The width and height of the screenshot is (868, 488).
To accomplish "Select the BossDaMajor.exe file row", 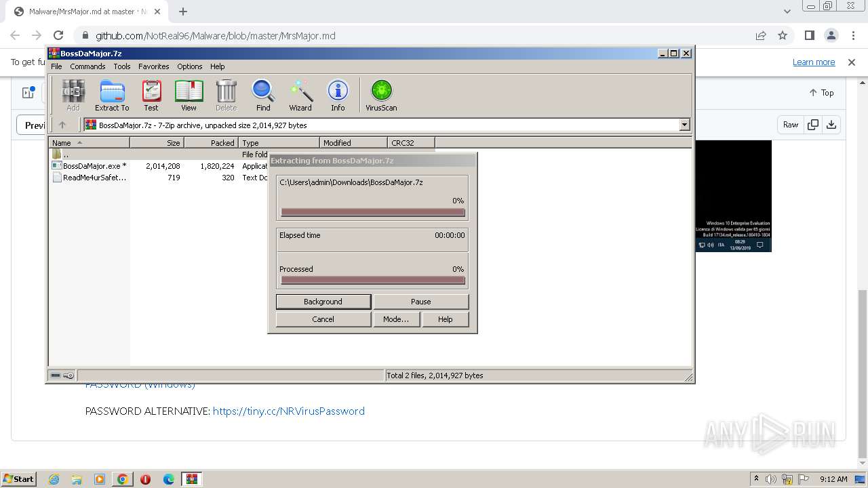I will 159,166.
